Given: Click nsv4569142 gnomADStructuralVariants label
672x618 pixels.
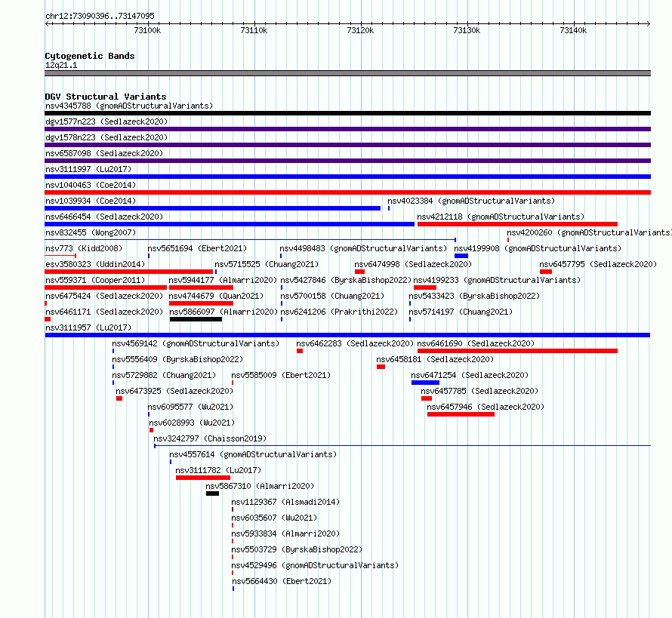Looking at the screenshot, I should click(196, 343).
